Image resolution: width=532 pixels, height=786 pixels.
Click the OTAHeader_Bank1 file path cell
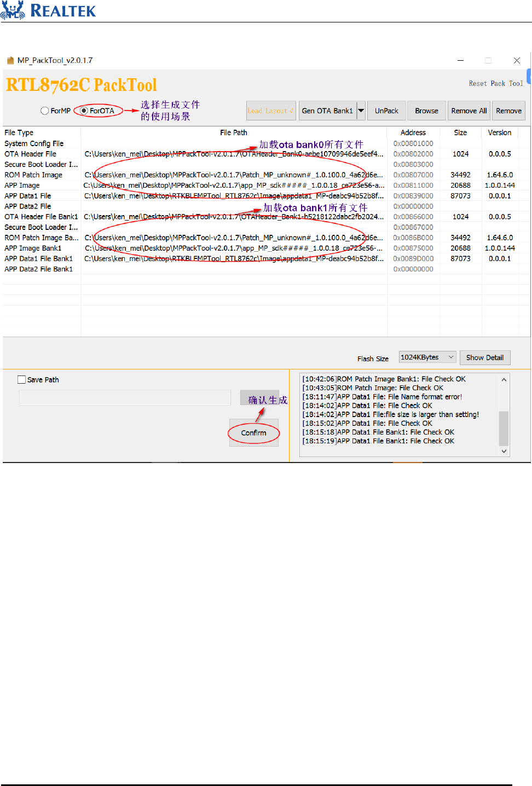234,217
